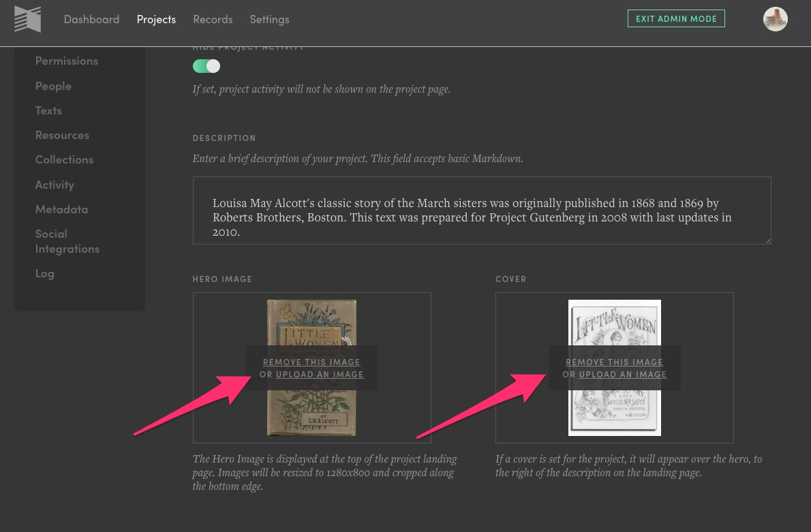The width and height of the screenshot is (811, 532).
Task: Click the Cover helper text paragraph
Action: pyautogui.click(x=628, y=466)
